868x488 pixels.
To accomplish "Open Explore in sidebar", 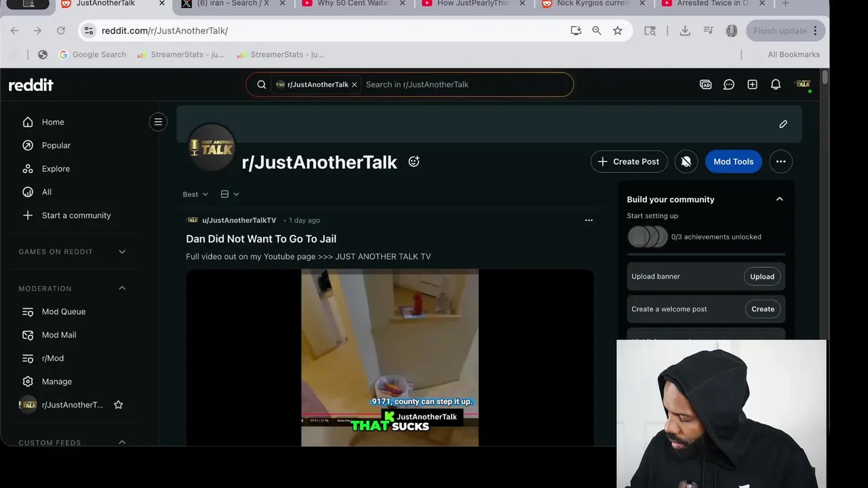I will click(56, 169).
